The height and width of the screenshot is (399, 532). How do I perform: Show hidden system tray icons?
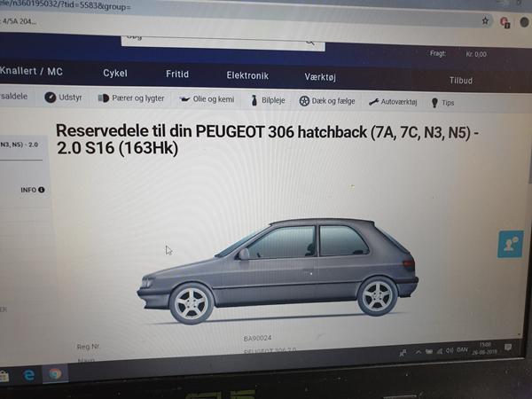[419, 352]
